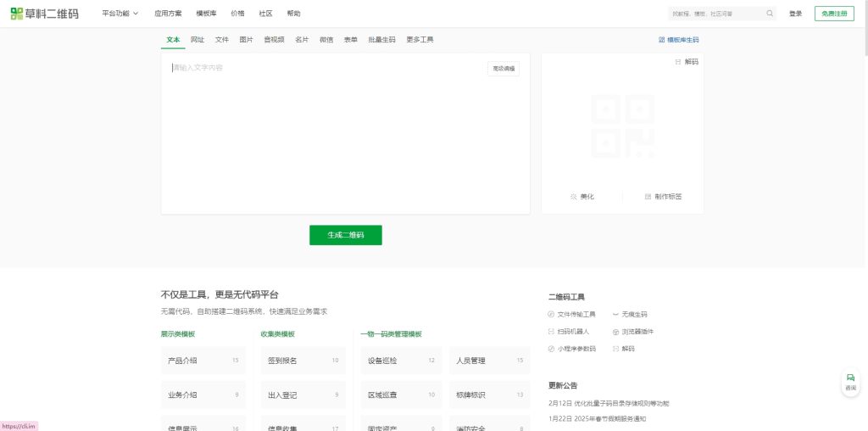Click the 免费注册 button

pyautogui.click(x=834, y=14)
